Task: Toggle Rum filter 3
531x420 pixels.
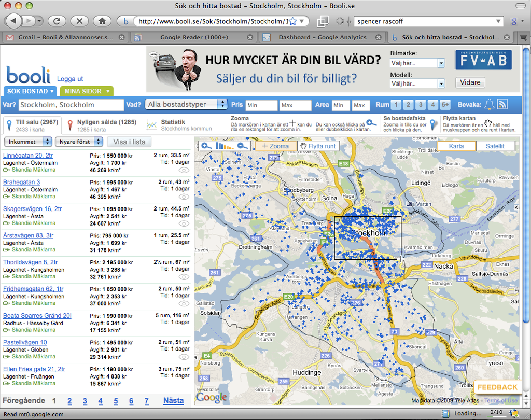Action: 420,105
